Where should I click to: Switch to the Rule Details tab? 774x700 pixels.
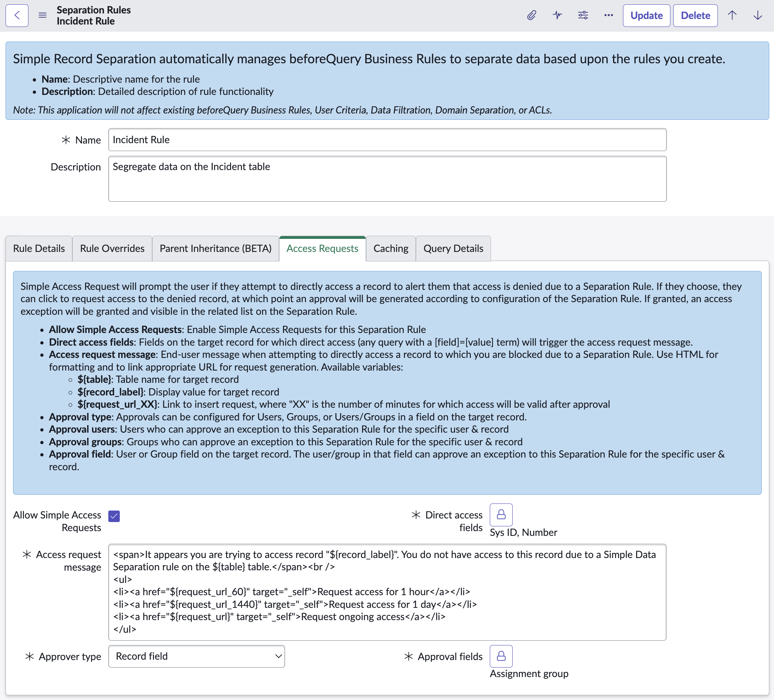[x=39, y=248]
